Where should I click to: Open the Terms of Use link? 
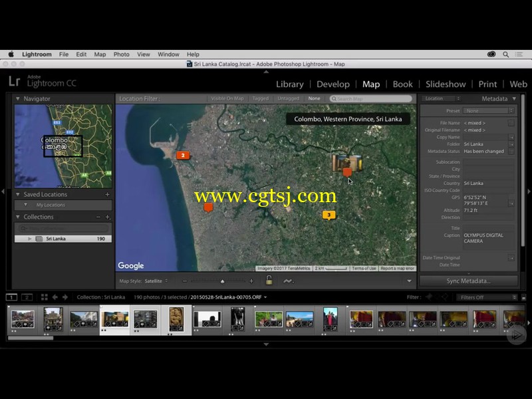[364, 269]
